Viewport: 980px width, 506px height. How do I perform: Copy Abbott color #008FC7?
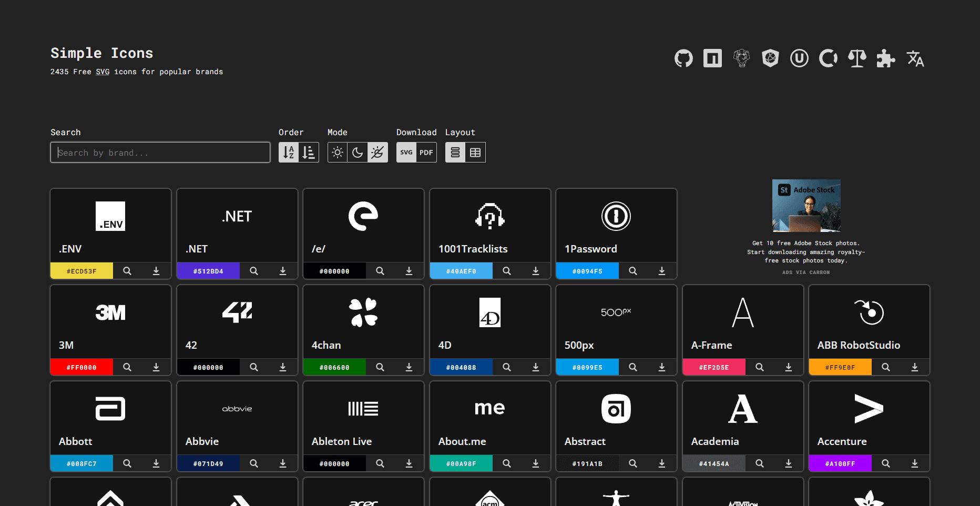point(81,463)
